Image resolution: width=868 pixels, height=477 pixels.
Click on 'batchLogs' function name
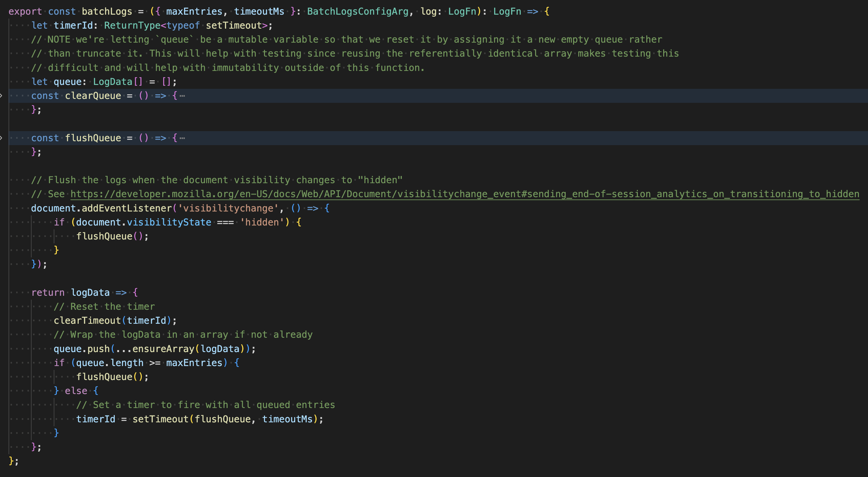coord(107,11)
